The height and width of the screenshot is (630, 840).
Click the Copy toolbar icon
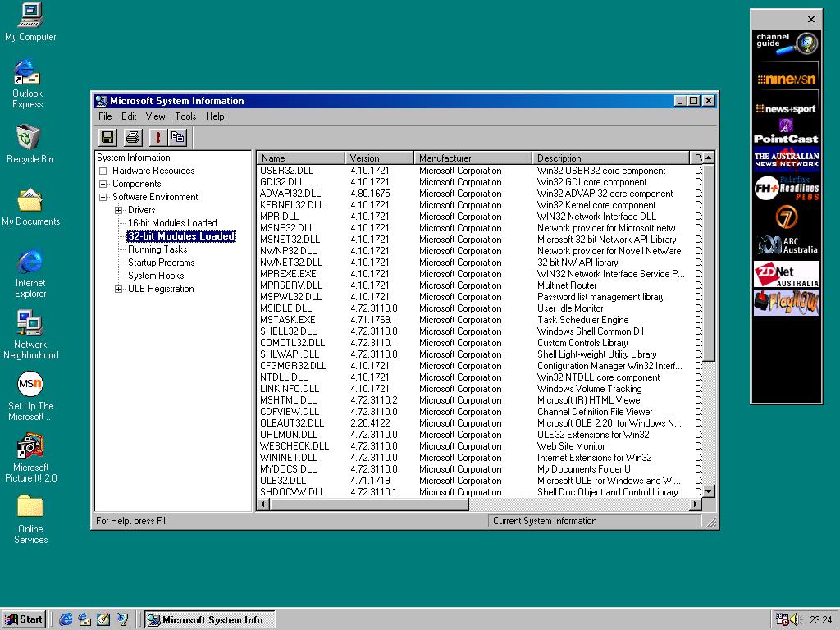pos(177,138)
